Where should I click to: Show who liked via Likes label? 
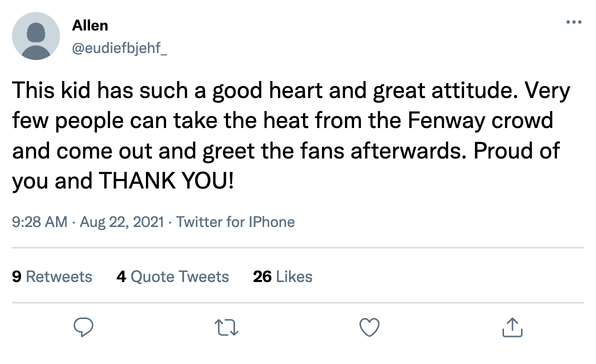294,277
